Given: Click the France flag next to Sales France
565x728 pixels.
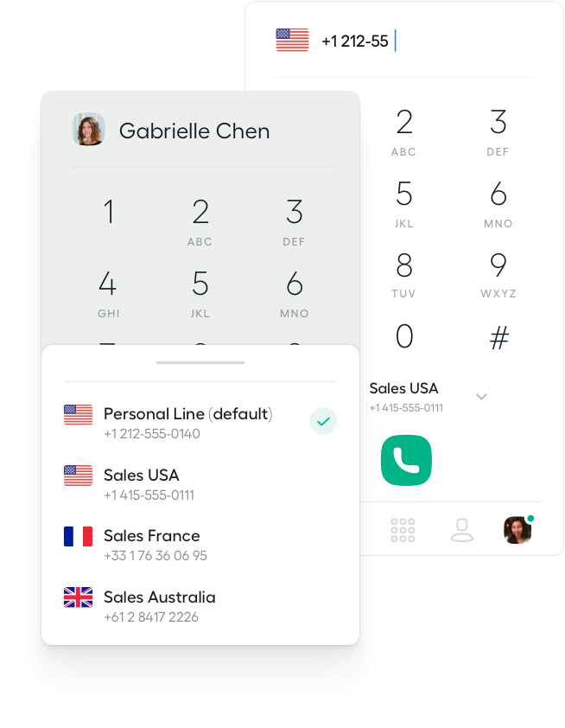Looking at the screenshot, I should (78, 536).
